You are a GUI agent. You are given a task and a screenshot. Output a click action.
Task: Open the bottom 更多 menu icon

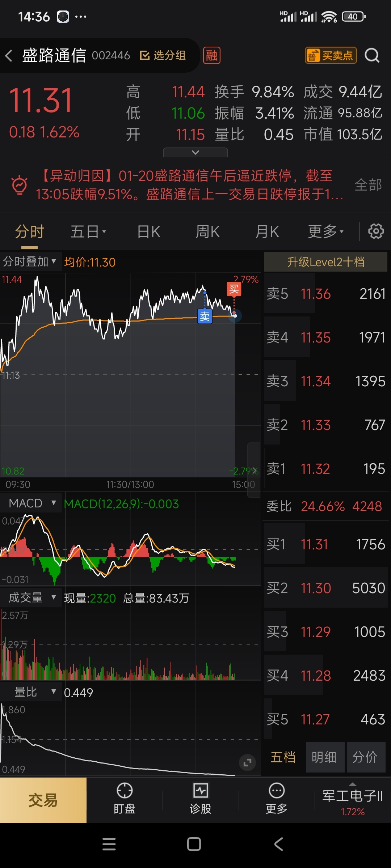[277, 799]
